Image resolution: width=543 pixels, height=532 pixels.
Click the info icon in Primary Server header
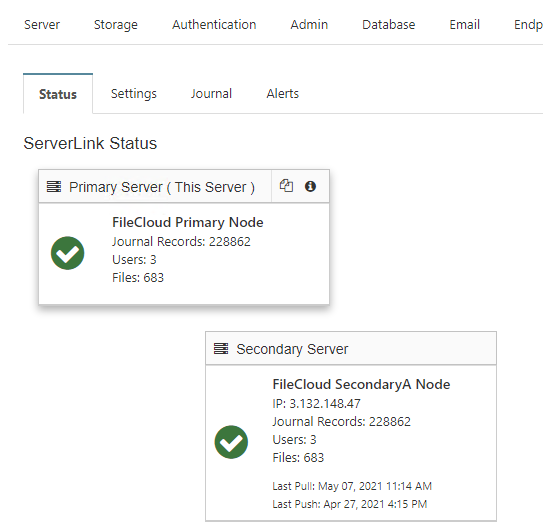tap(310, 186)
